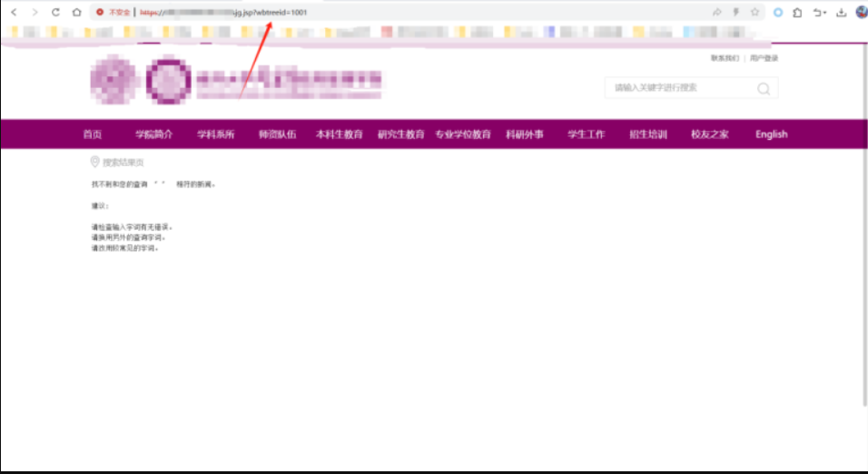Open the browser home page
The width and height of the screenshot is (868, 474).
76,12
